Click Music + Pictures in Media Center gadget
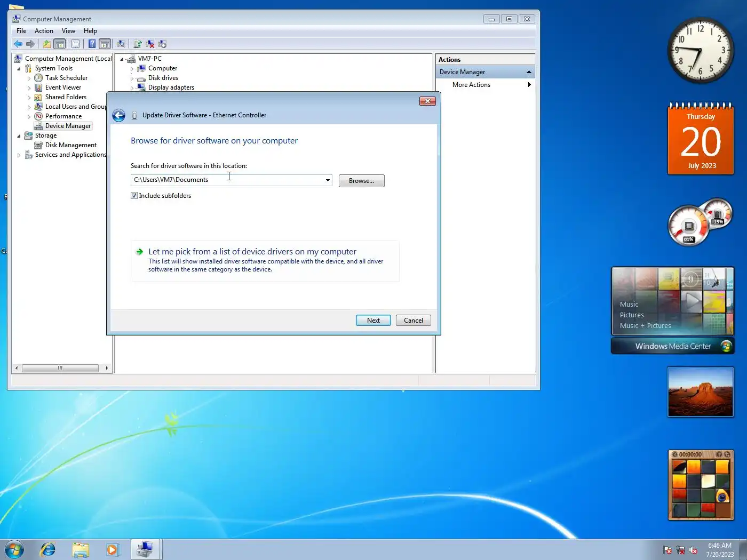Image resolution: width=747 pixels, height=560 pixels. [645, 326]
